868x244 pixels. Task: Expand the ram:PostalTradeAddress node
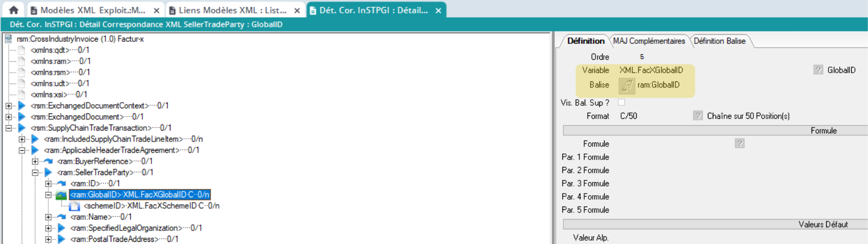pos(48,239)
